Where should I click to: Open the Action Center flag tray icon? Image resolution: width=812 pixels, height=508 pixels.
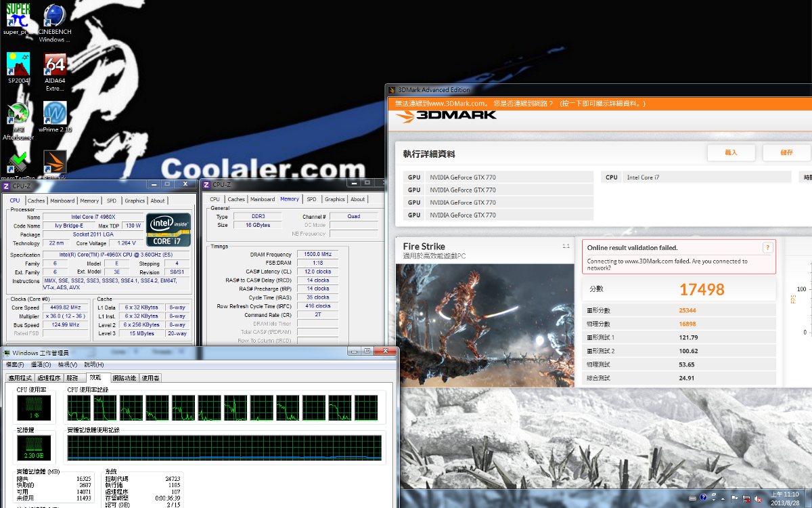[734, 498]
